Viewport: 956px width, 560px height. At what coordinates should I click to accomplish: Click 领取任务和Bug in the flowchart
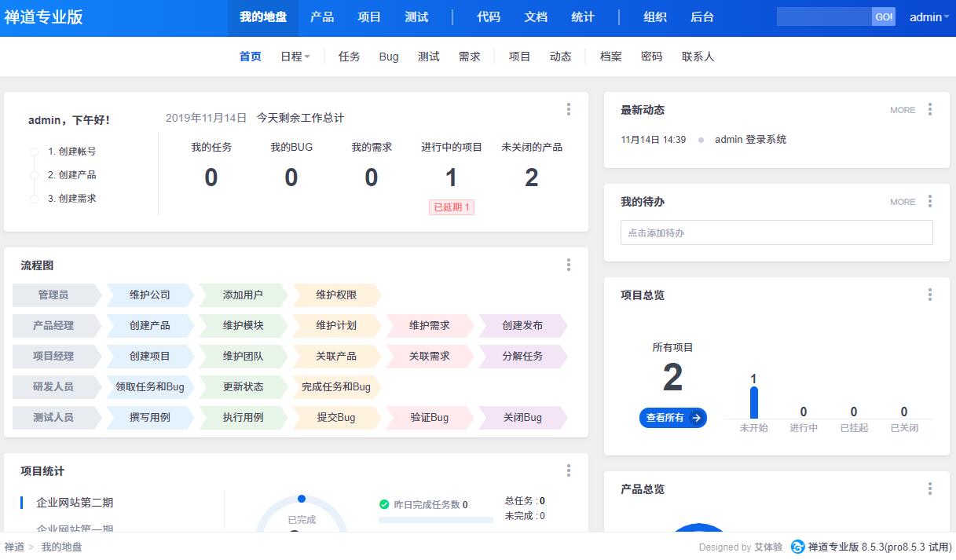pyautogui.click(x=150, y=386)
